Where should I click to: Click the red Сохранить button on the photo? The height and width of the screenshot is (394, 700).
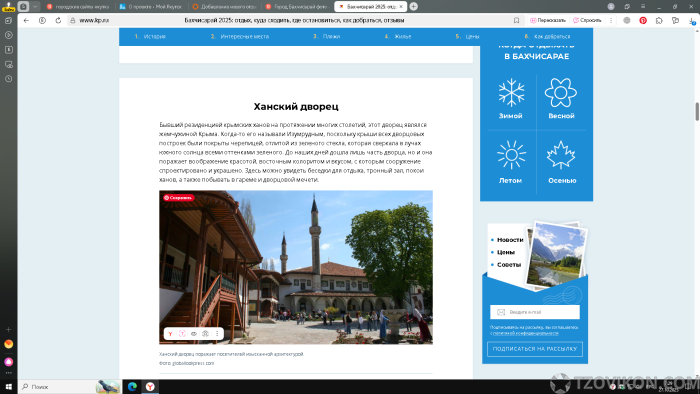coord(178,198)
